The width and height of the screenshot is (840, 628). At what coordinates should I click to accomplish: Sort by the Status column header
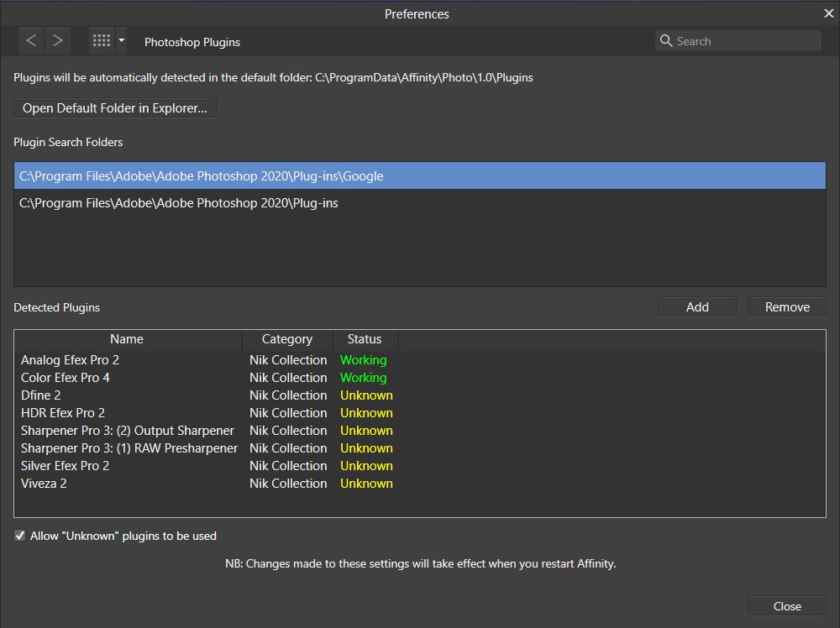tap(365, 339)
